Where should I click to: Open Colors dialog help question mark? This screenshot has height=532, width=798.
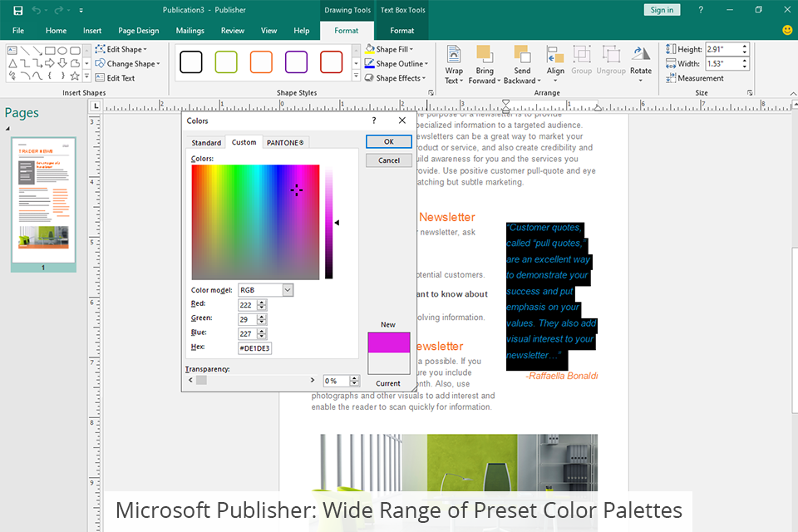(x=374, y=121)
